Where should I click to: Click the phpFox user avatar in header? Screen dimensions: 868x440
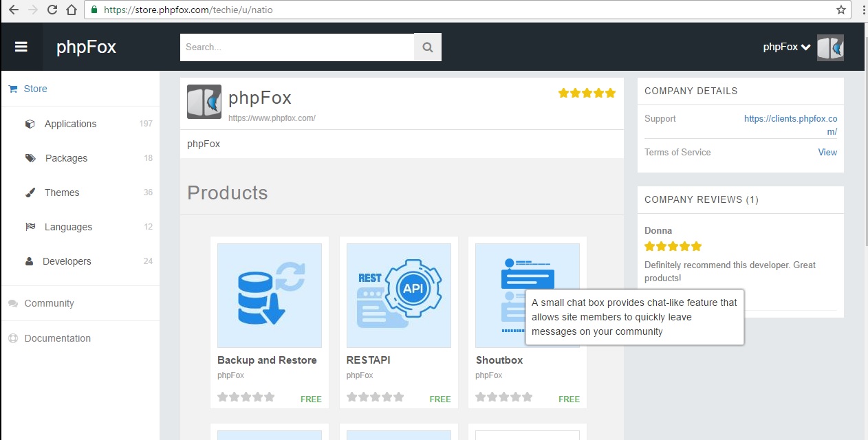(829, 47)
